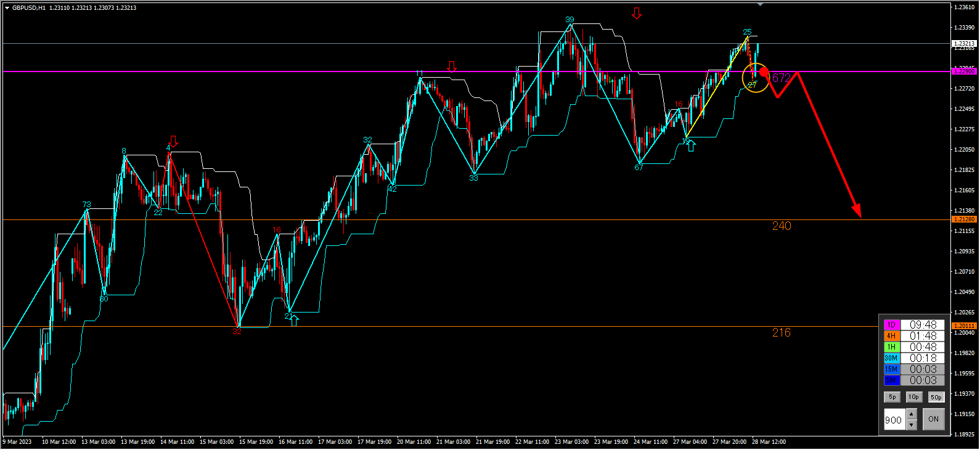This screenshot has width=980, height=450.
Task: Click the 17 Mar 03:00 time label
Action: [x=335, y=442]
